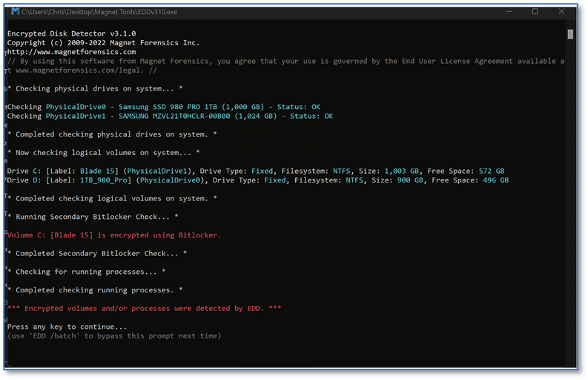Click 'Fixed' drive type in Drive D line
This screenshot has height=380, width=588.
pos(275,180)
